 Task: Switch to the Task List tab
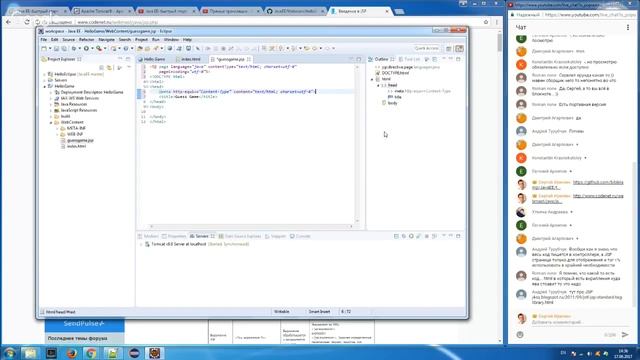[409, 59]
